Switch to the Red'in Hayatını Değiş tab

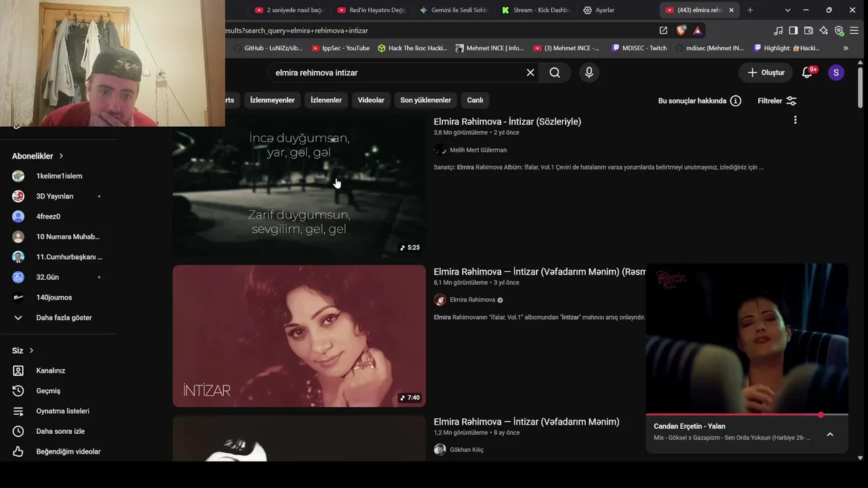372,10
